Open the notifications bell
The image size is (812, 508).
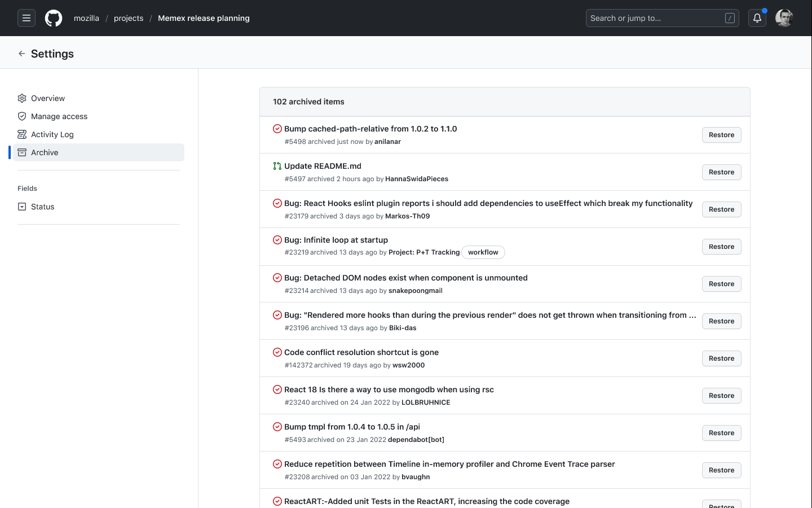tap(757, 18)
